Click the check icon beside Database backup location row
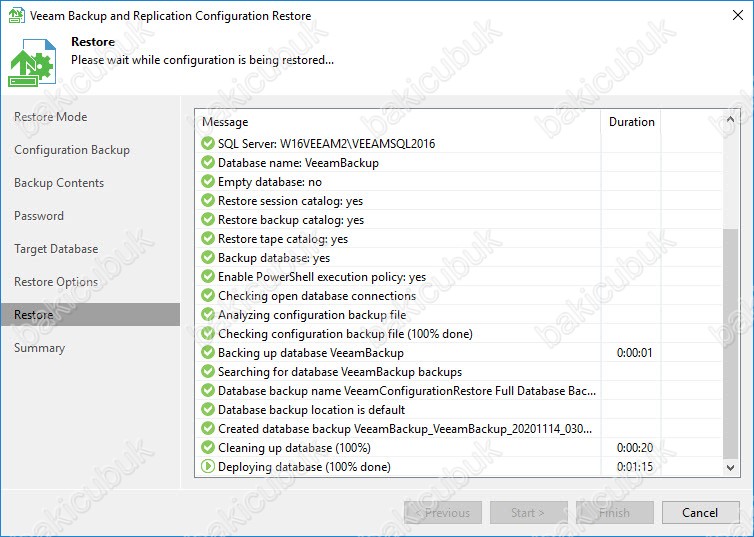Screen dimensions: 754x537 [x=208, y=409]
